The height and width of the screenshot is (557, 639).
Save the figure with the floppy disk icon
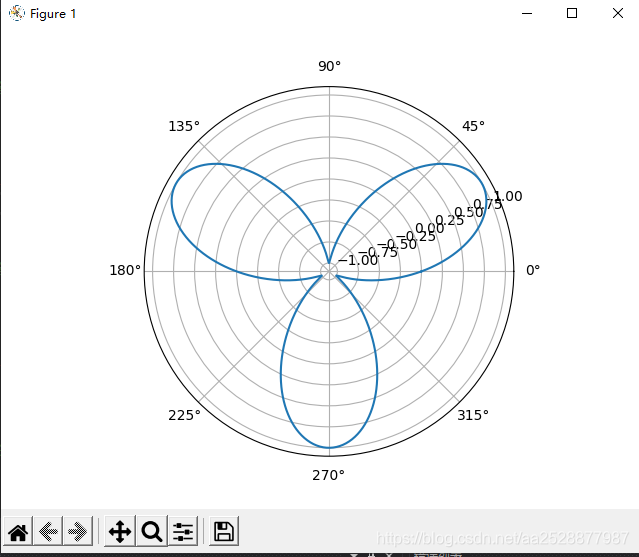(x=224, y=531)
